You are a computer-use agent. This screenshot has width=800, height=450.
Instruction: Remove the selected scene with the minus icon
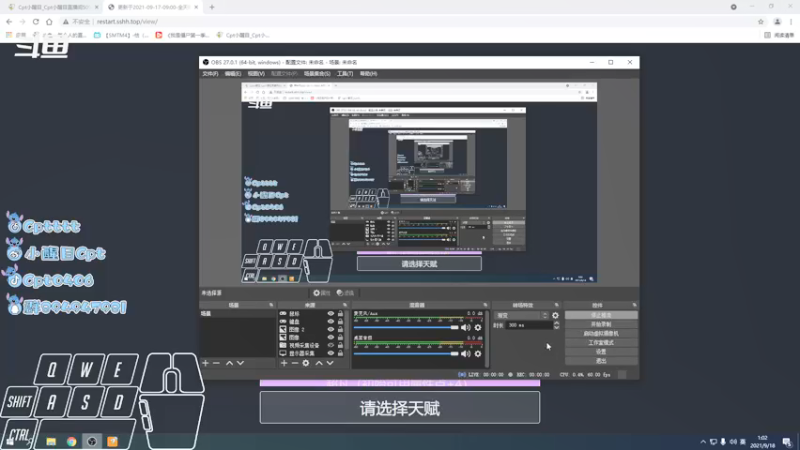pos(216,363)
